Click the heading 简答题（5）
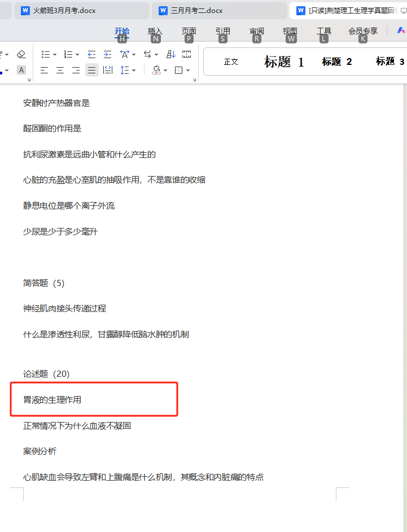Screen dimensions: 407x532 click(x=44, y=283)
